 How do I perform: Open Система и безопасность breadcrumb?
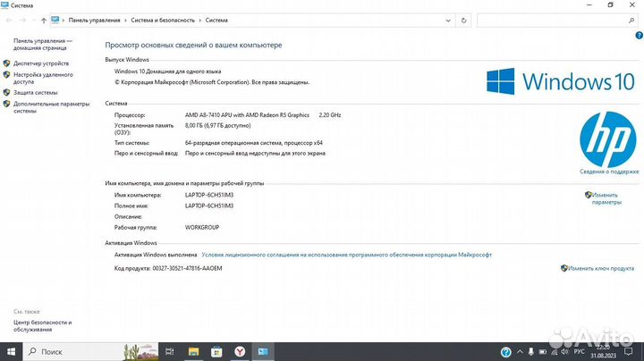coord(163,20)
